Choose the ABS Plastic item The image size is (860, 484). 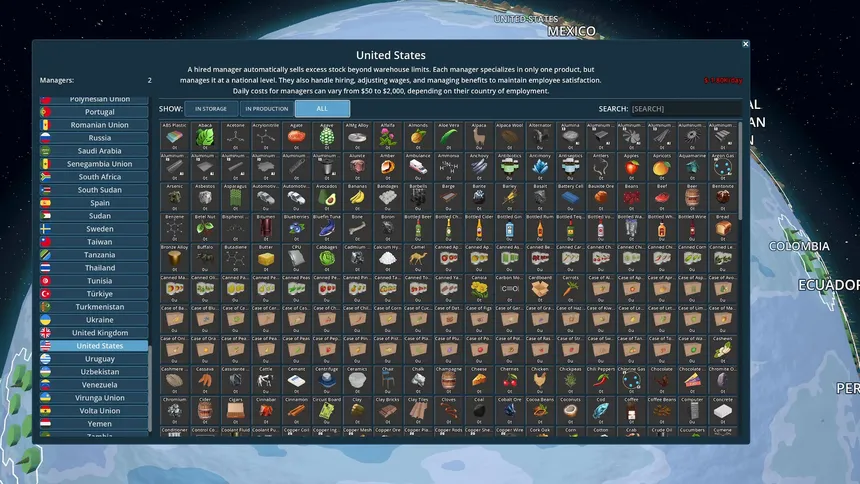[173, 136]
